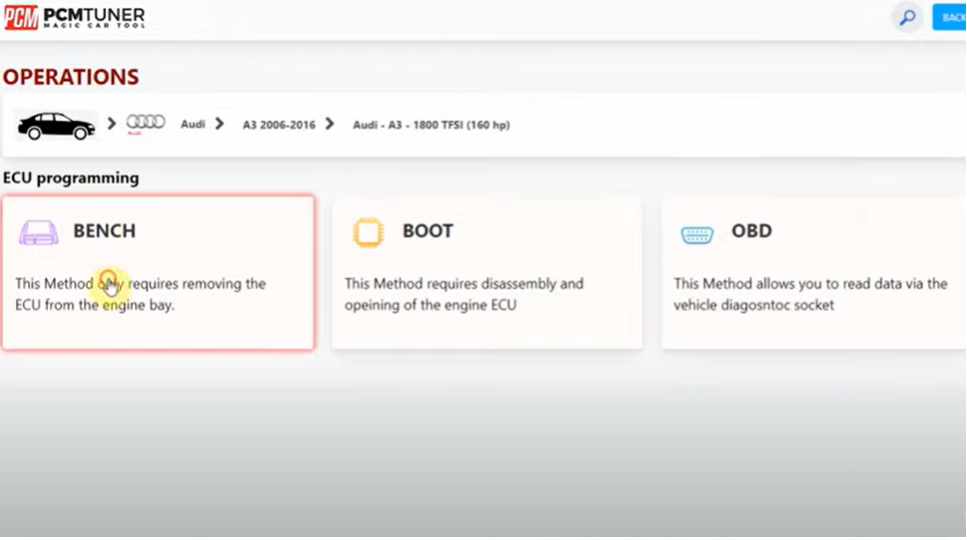Click the blue BACK button
967x540 pixels.
[x=950, y=17]
